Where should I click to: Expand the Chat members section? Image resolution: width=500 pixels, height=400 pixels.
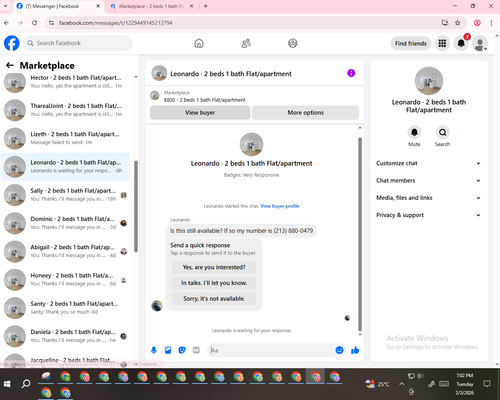(x=428, y=181)
